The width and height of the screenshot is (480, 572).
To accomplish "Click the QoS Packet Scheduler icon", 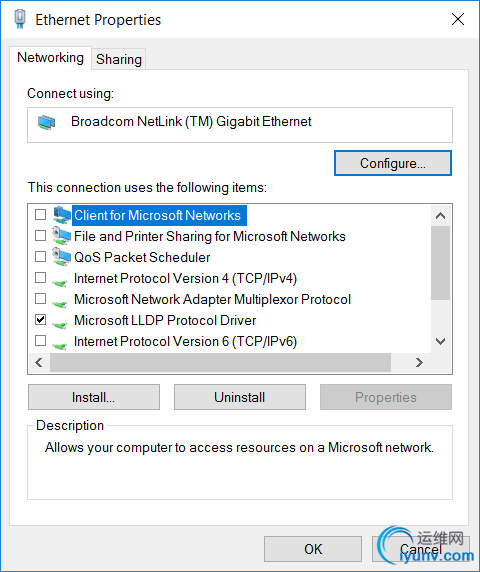I will coord(61,257).
